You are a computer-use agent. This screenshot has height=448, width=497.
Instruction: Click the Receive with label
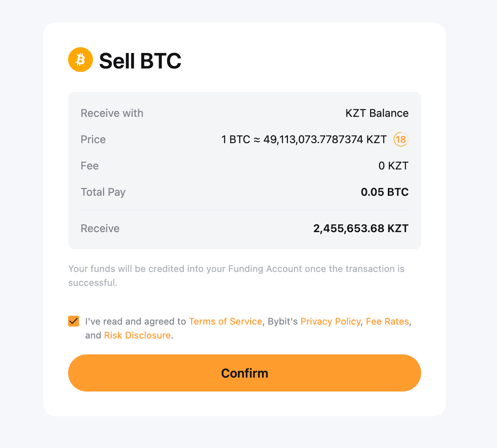click(112, 113)
